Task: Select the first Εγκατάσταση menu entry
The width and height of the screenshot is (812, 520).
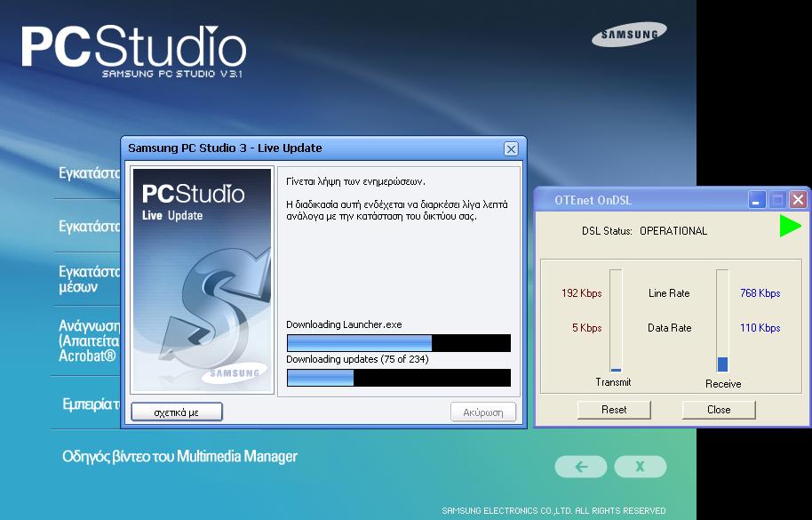Action: (x=89, y=172)
